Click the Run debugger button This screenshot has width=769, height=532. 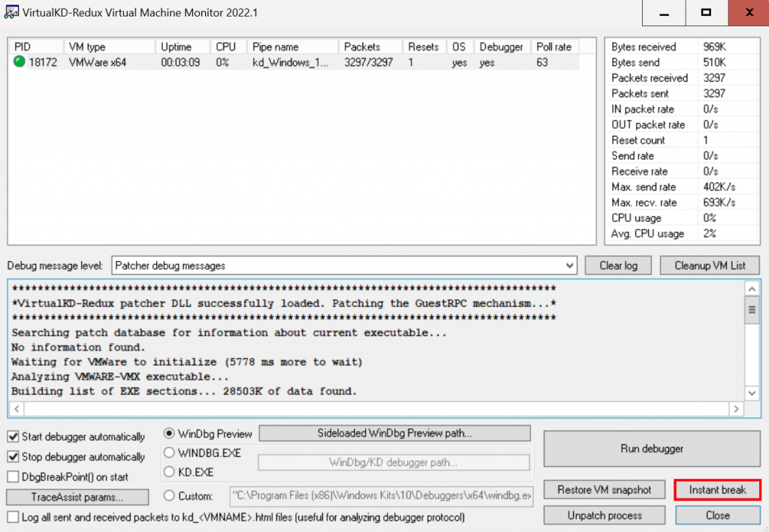pyautogui.click(x=652, y=449)
